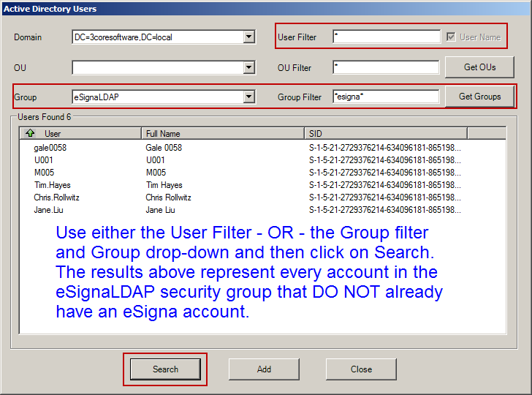Focus the User Filter input field
The height and width of the screenshot is (395, 532).
tap(387, 37)
